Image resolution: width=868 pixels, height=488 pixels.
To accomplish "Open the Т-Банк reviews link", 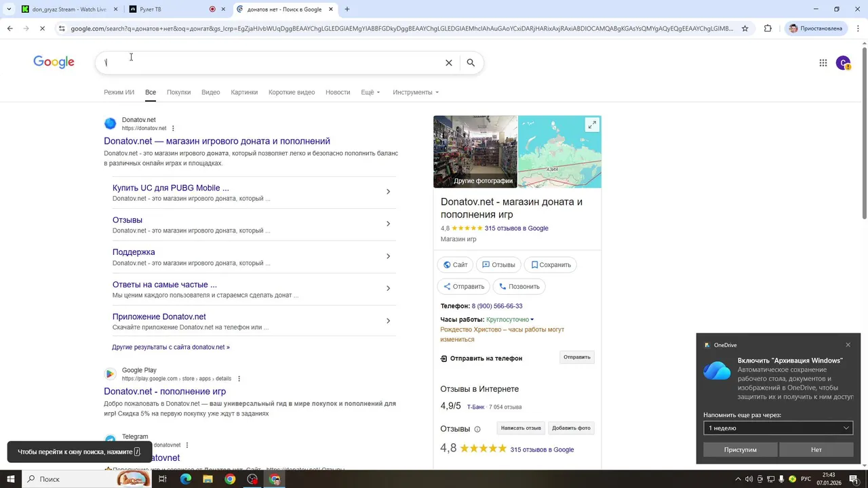I will point(475,407).
